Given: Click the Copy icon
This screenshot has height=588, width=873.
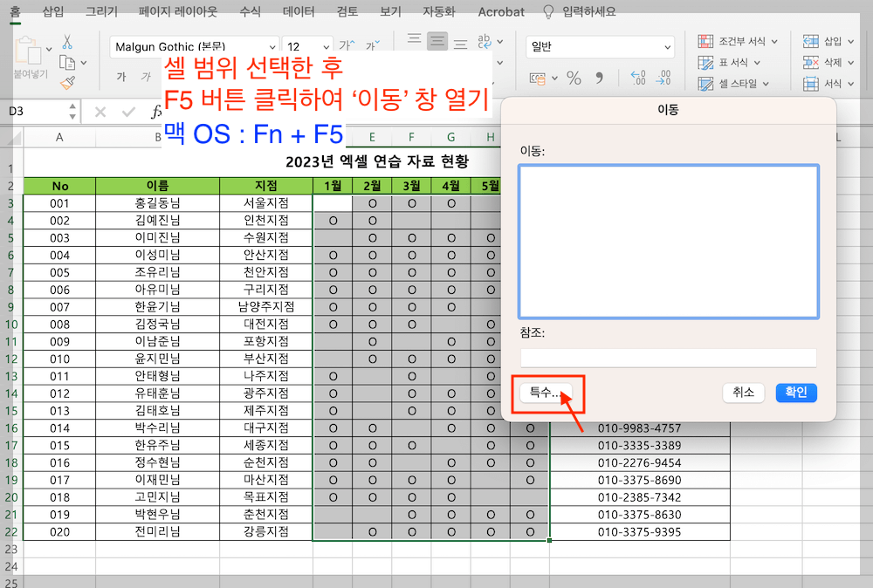Looking at the screenshot, I should point(67,63).
